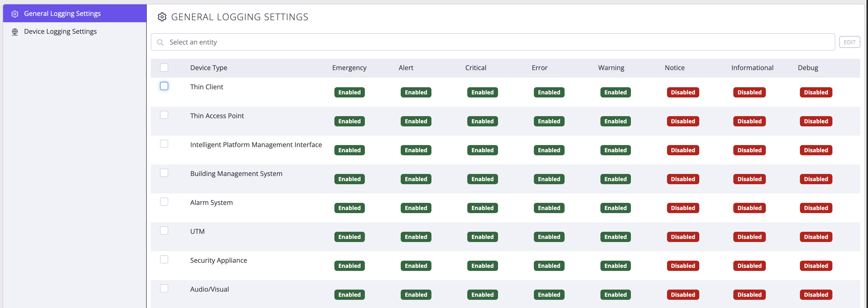Click Thin Client Debug Disabled badge
This screenshot has height=308, width=868.
pyautogui.click(x=816, y=92)
